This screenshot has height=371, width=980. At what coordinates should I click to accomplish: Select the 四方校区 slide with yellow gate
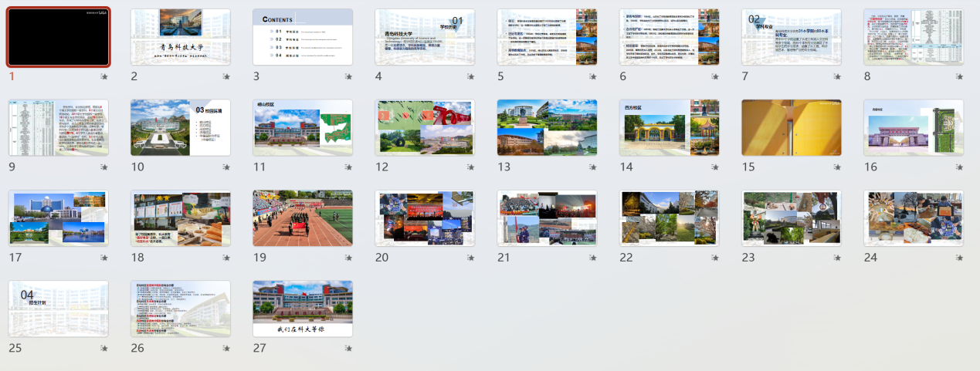(669, 127)
